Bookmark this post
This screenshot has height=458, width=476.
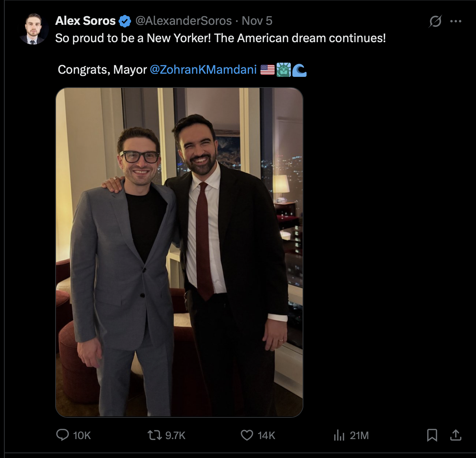[432, 435]
